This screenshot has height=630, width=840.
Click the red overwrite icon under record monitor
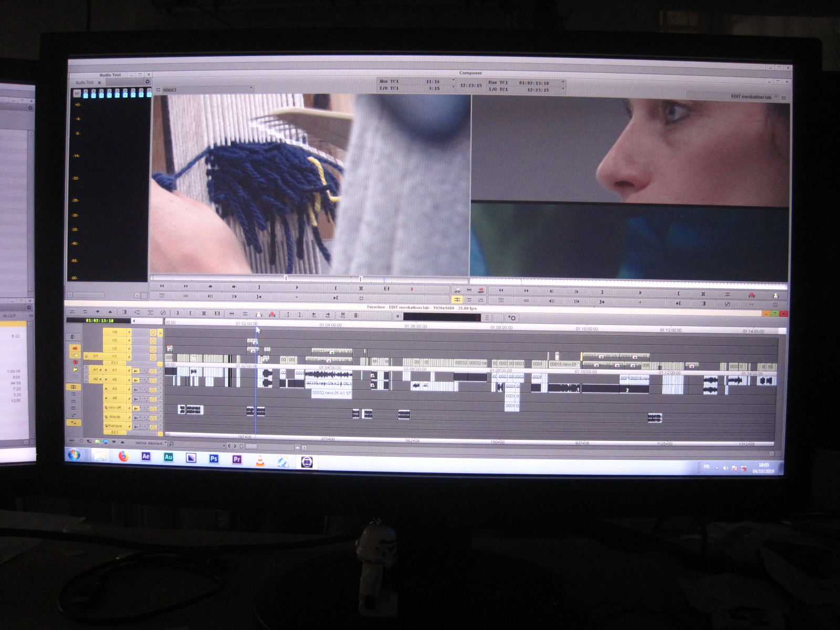[x=751, y=295]
